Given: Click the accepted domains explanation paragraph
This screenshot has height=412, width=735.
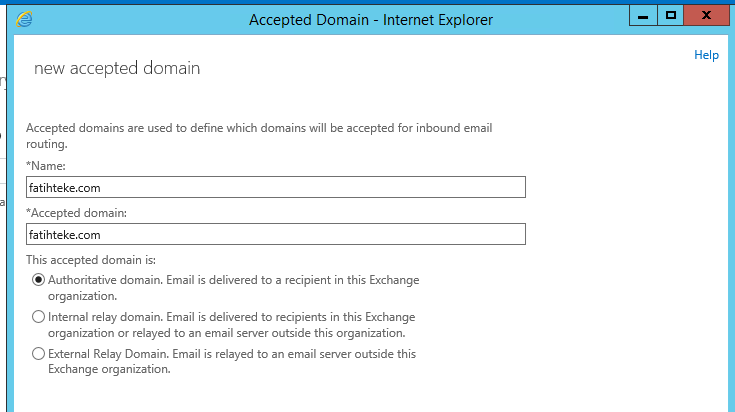Looking at the screenshot, I should click(259, 135).
